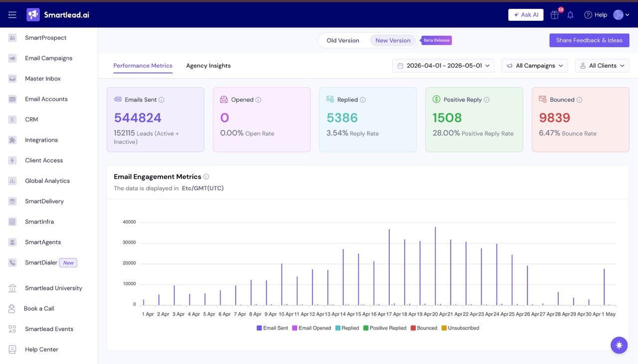Toggle Email Sent series in legend
The width and height of the screenshot is (638, 364).
[x=272, y=328]
